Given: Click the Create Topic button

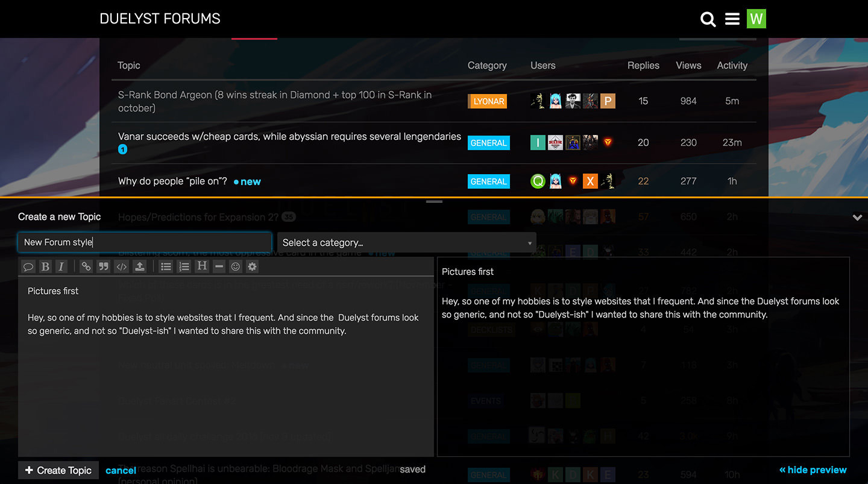Looking at the screenshot, I should [x=58, y=470].
